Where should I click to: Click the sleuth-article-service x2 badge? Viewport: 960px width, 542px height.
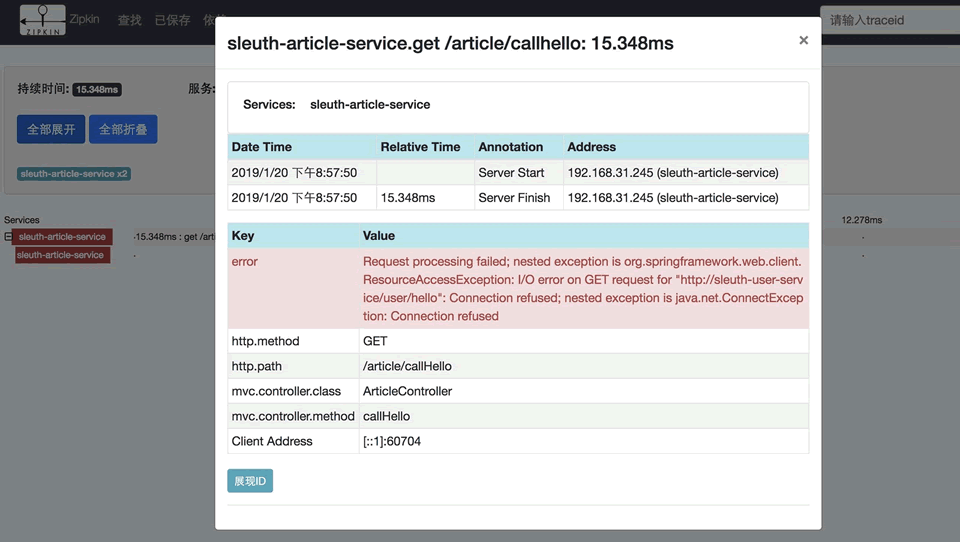click(x=74, y=174)
